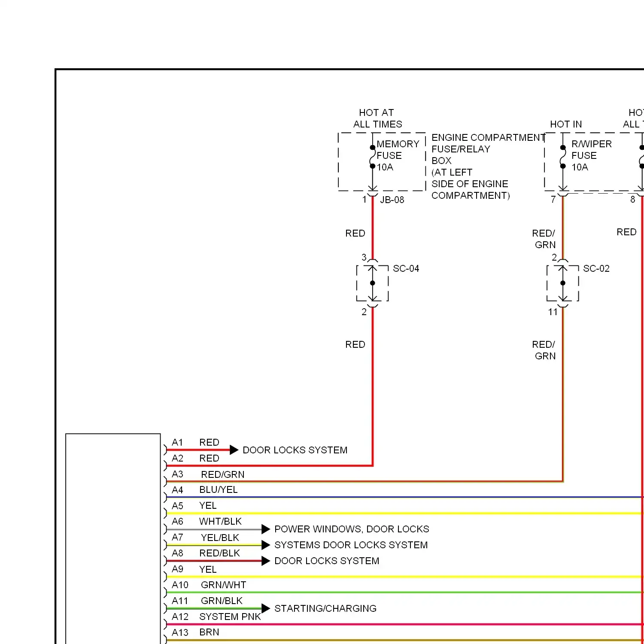Click pin number 1 beside JB-08
Image resolution: width=644 pixels, height=644 pixels.
point(365,200)
